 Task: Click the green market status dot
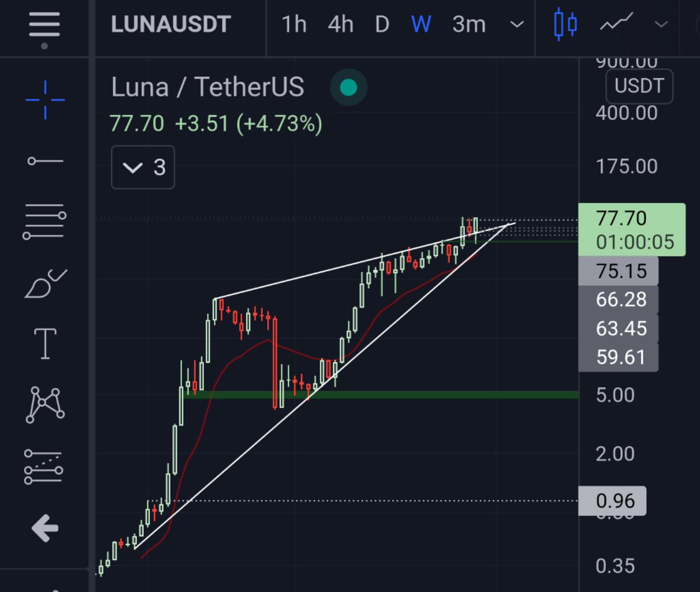(348, 87)
